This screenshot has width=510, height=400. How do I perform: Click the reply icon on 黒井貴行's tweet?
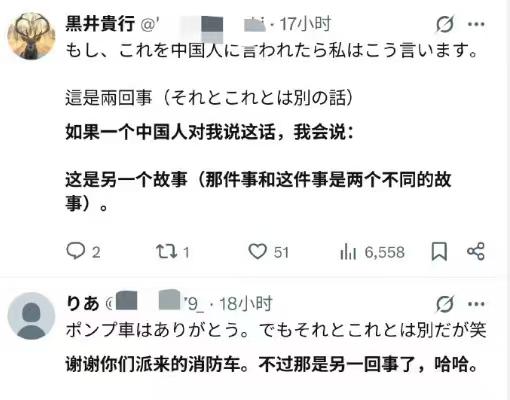pos(75,251)
